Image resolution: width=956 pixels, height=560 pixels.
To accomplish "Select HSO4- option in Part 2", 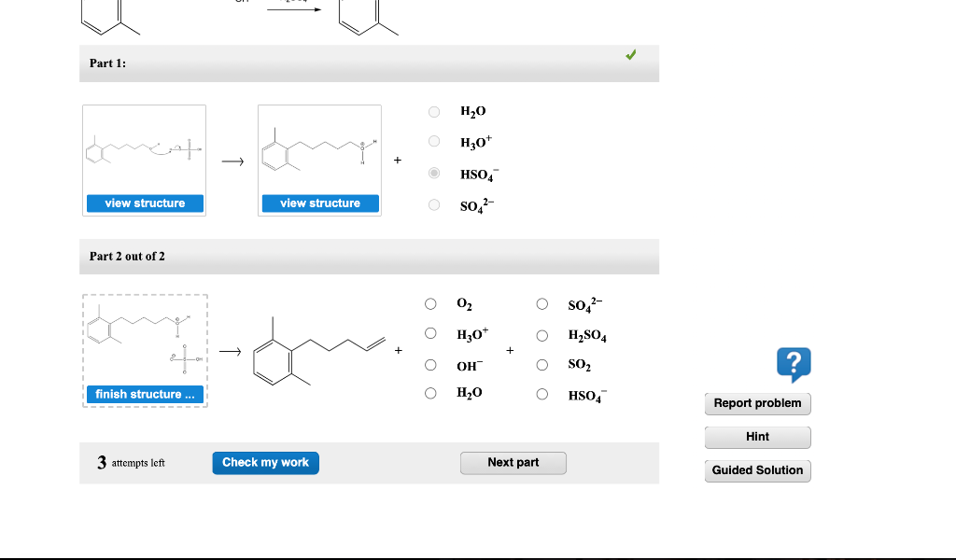I will coord(541,393).
